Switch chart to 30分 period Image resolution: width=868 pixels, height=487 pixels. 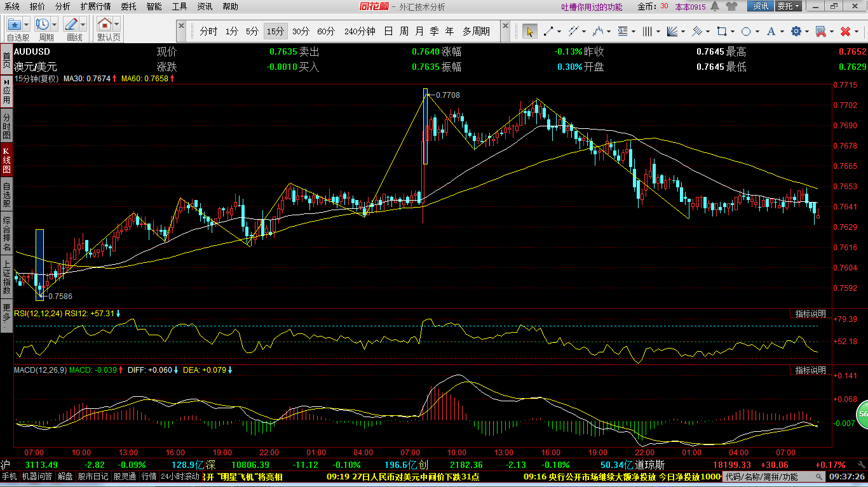point(301,31)
